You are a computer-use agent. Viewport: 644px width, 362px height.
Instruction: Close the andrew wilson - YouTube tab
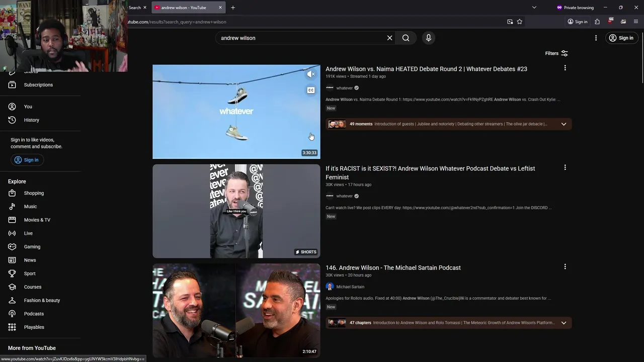(x=220, y=8)
